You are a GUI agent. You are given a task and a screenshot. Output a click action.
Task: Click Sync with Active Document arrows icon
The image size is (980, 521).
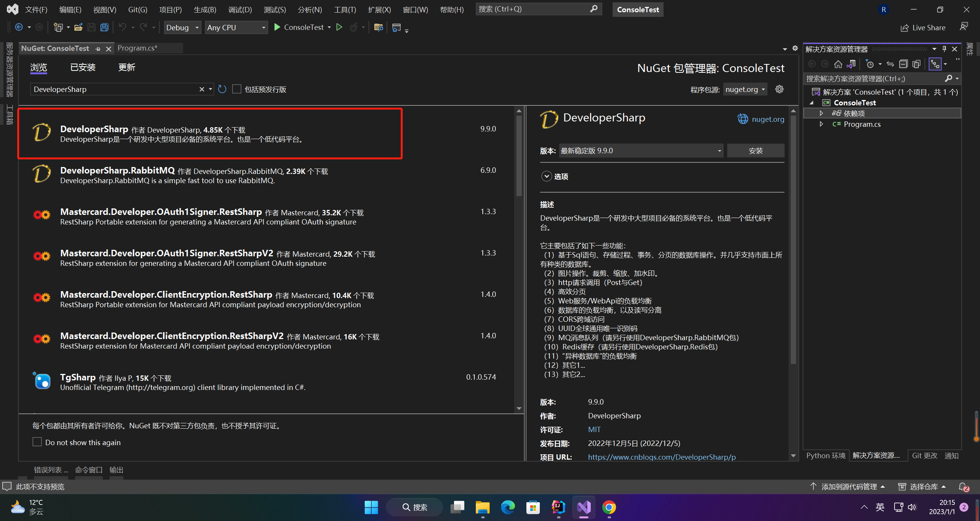(890, 64)
